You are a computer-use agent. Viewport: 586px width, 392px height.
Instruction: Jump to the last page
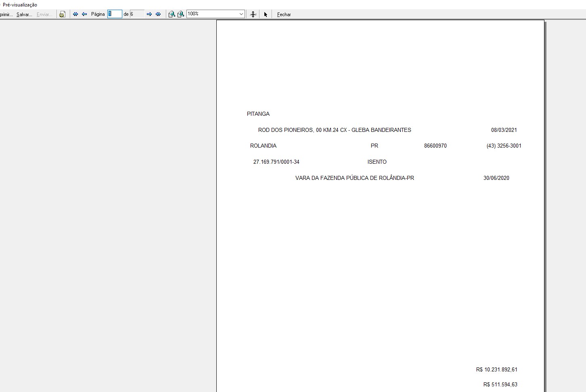[x=158, y=14]
